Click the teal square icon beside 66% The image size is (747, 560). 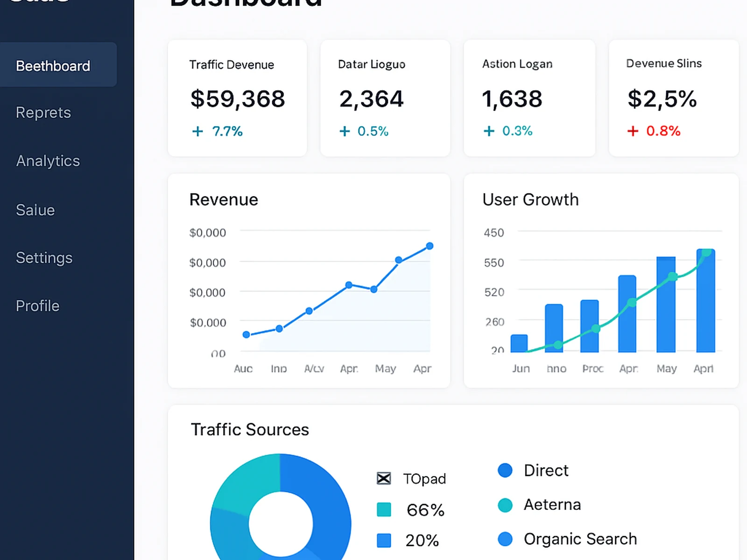(383, 510)
